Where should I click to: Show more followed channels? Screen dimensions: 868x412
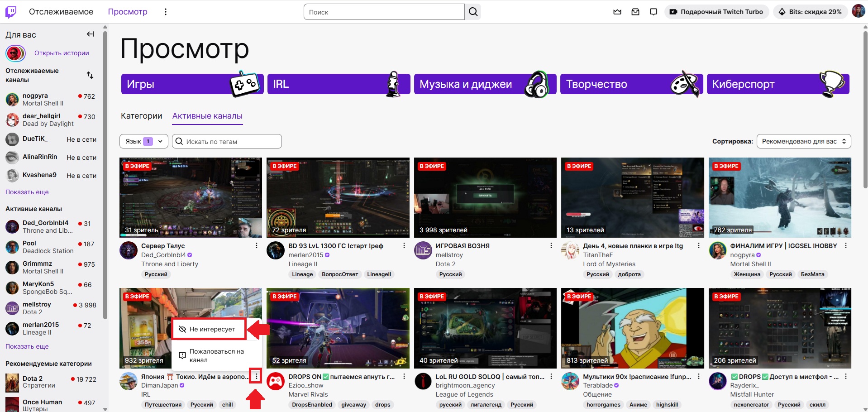tap(27, 192)
